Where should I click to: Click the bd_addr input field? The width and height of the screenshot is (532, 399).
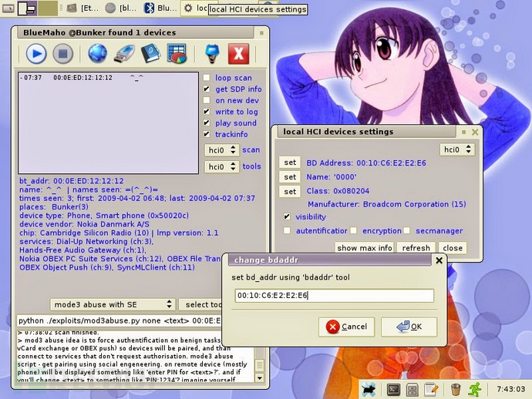pos(334,296)
